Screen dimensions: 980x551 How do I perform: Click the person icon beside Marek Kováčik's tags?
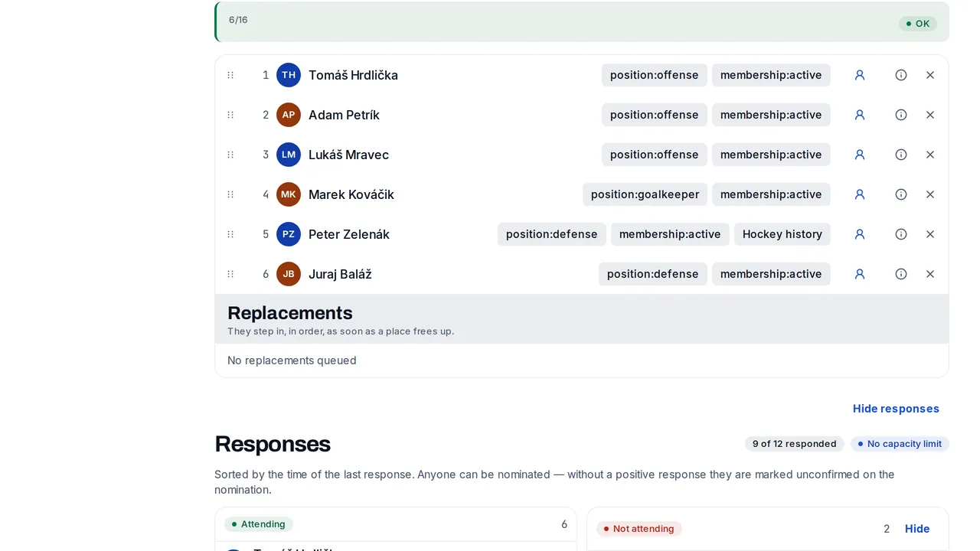click(x=860, y=194)
